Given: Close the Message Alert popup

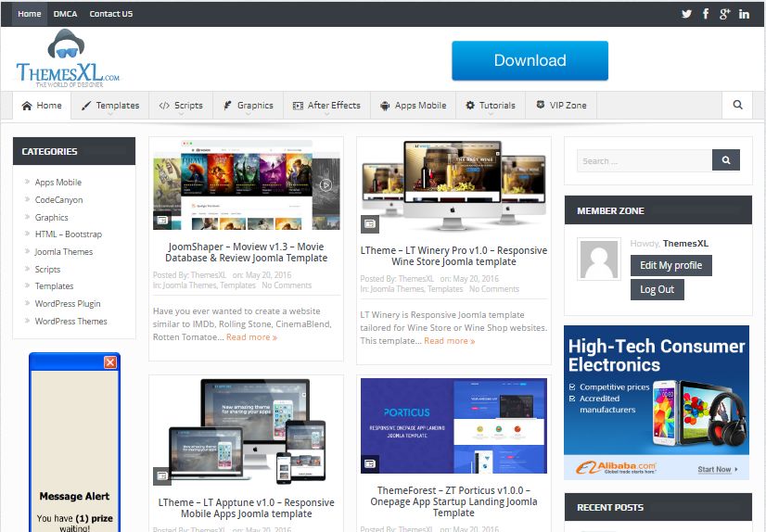Looking at the screenshot, I should pyautogui.click(x=110, y=362).
